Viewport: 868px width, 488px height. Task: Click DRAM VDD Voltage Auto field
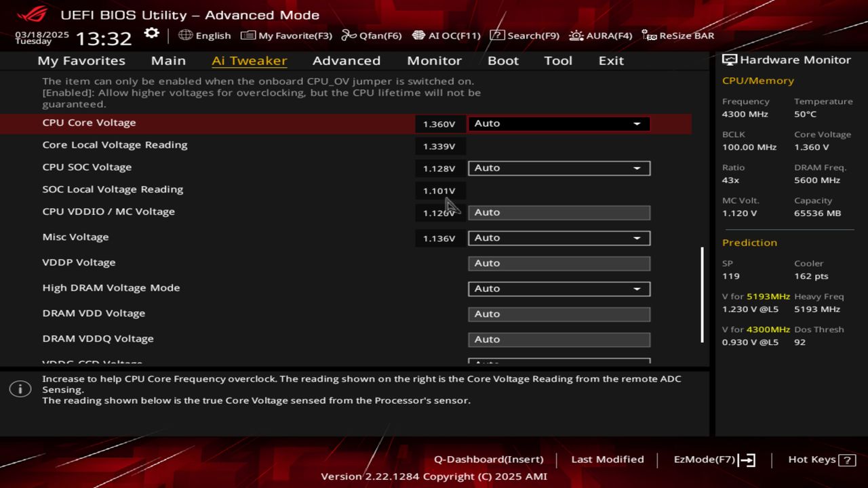[559, 314]
